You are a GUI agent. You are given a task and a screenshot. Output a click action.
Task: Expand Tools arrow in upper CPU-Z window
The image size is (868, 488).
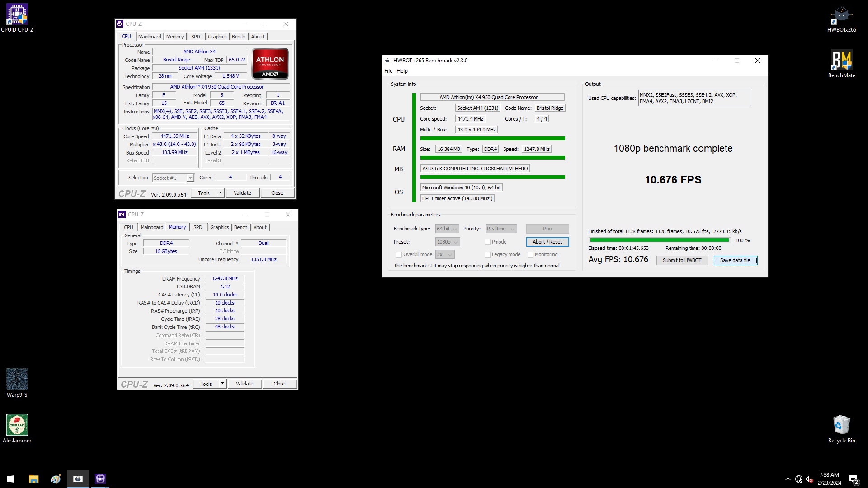tap(221, 193)
